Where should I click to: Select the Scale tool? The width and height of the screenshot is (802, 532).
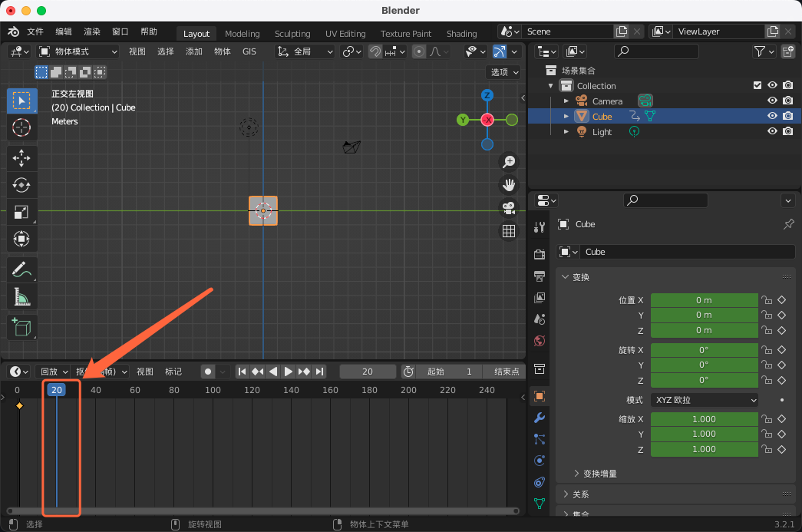coord(21,213)
